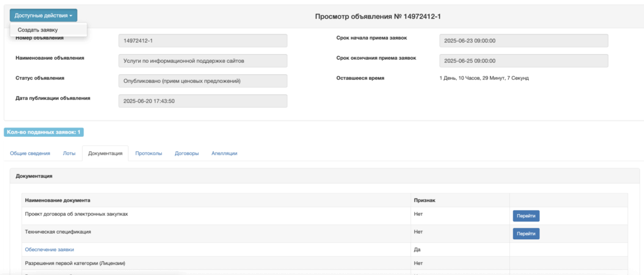644x275 pixels.
Task: Click the Наименование документа column header
Action: coord(57,200)
